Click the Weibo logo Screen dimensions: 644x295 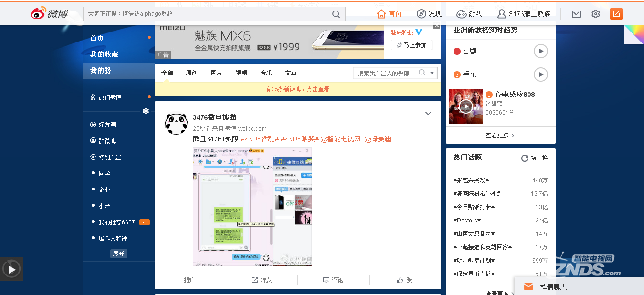click(49, 13)
